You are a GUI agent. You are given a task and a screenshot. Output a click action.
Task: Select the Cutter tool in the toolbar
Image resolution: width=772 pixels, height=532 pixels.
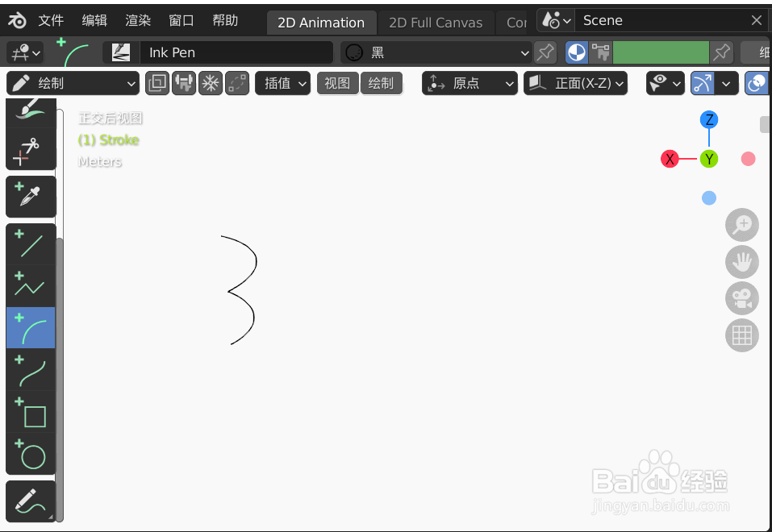pos(30,148)
